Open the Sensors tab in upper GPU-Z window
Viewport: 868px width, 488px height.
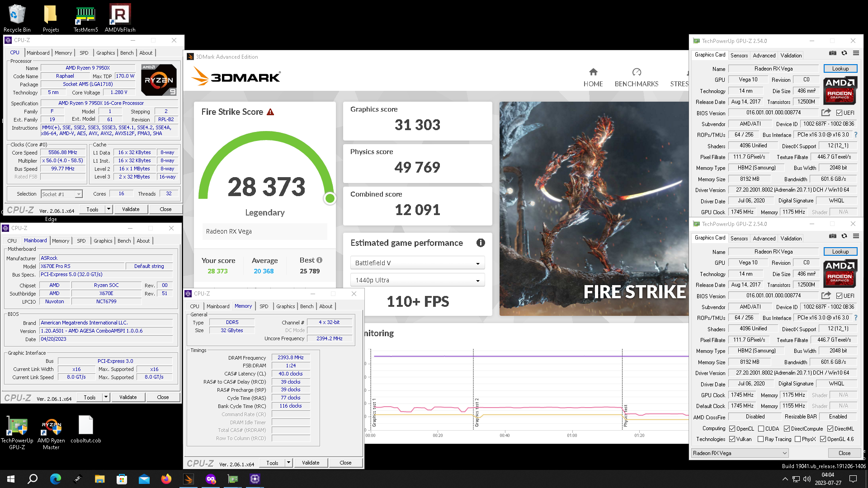pyautogui.click(x=739, y=56)
